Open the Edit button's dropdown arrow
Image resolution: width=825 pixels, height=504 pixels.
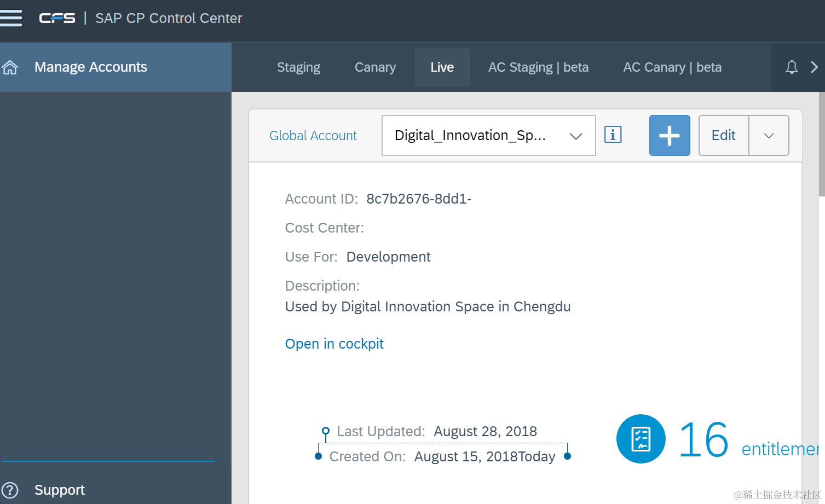769,136
